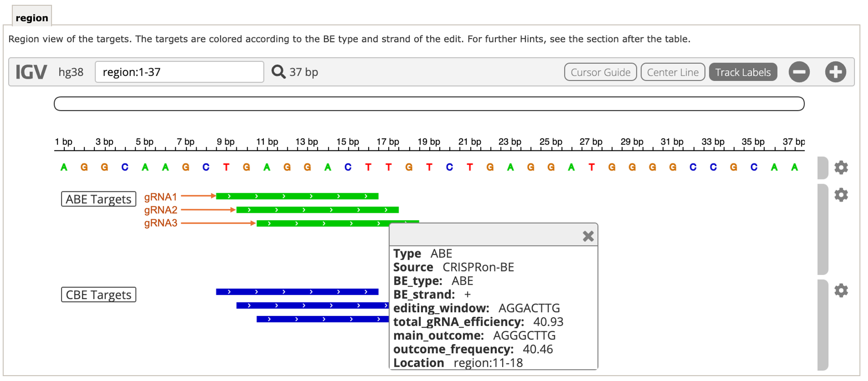Click the hg38 genome label

[x=71, y=72]
